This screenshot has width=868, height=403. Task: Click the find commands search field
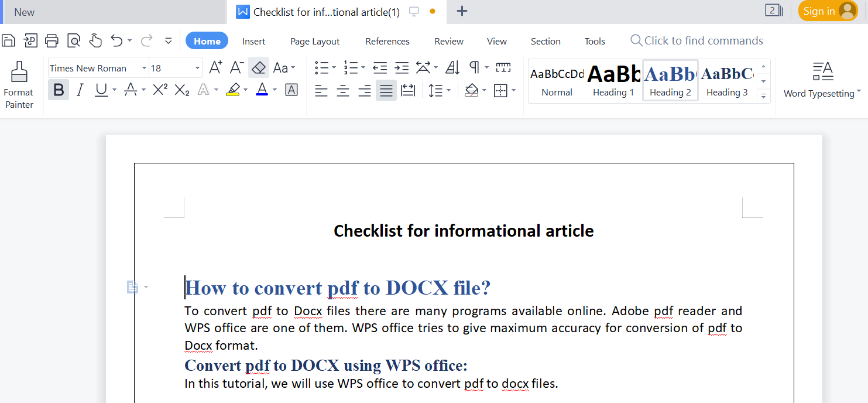(x=697, y=40)
